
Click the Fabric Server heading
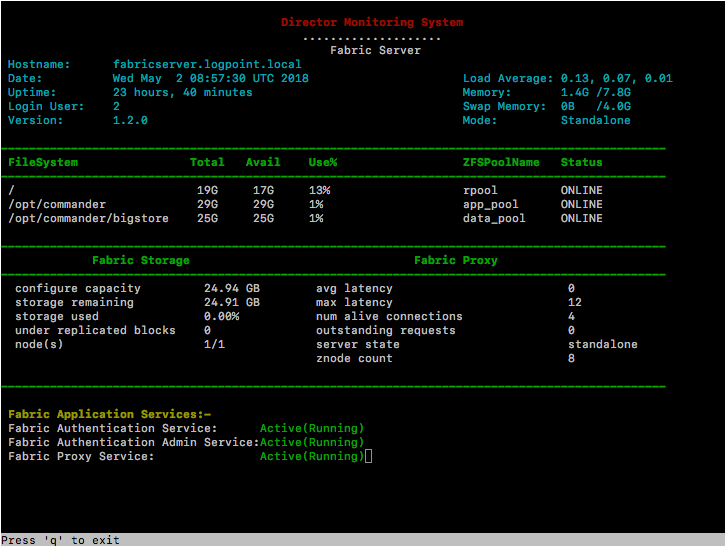375,50
